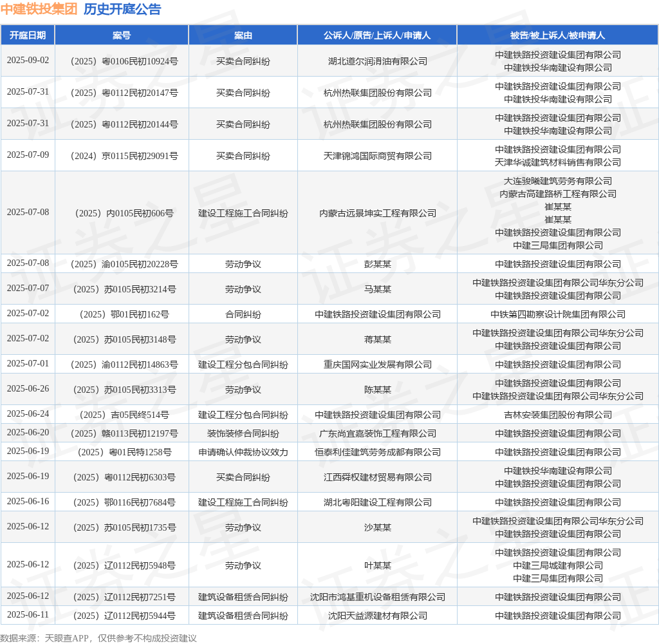Select defendant 吉林安装集团股份有限公司
Viewport: 659px width, 644px height.
coord(557,415)
